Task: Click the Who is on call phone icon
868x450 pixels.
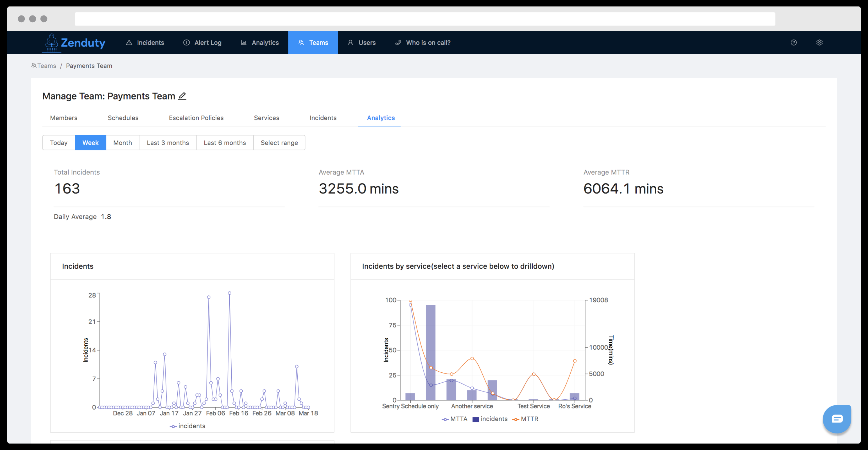Action: [398, 42]
